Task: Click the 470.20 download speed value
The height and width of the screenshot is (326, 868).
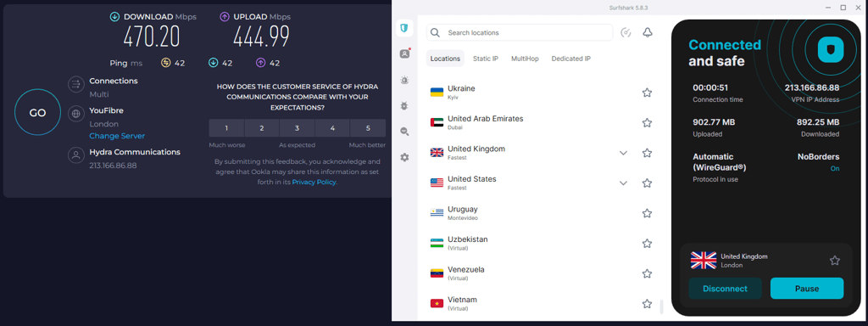Action: [x=151, y=37]
